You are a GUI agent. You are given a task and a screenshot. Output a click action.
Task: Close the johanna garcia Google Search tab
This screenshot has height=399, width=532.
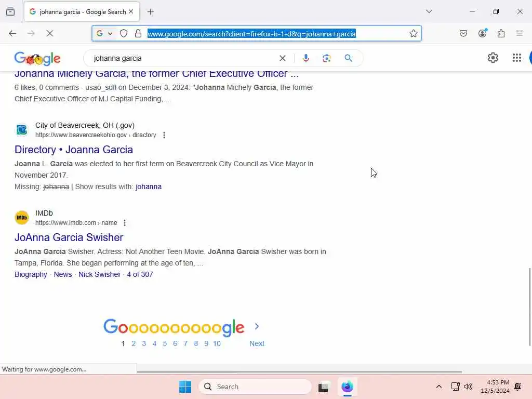pyautogui.click(x=131, y=11)
